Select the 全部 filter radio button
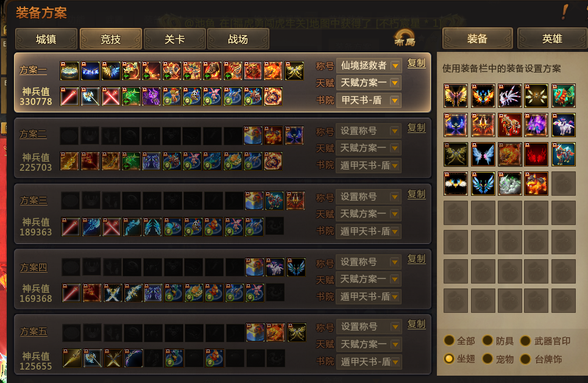588x383 pixels. (449, 340)
